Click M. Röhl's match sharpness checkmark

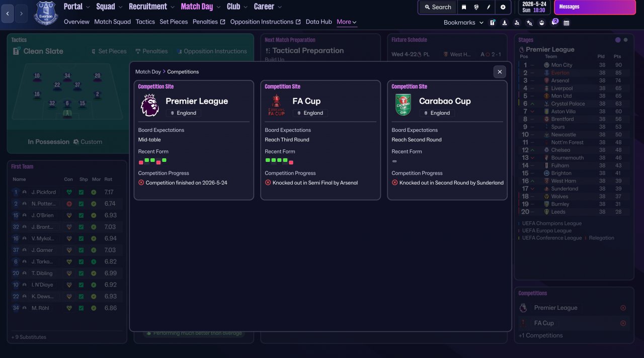coord(81,308)
